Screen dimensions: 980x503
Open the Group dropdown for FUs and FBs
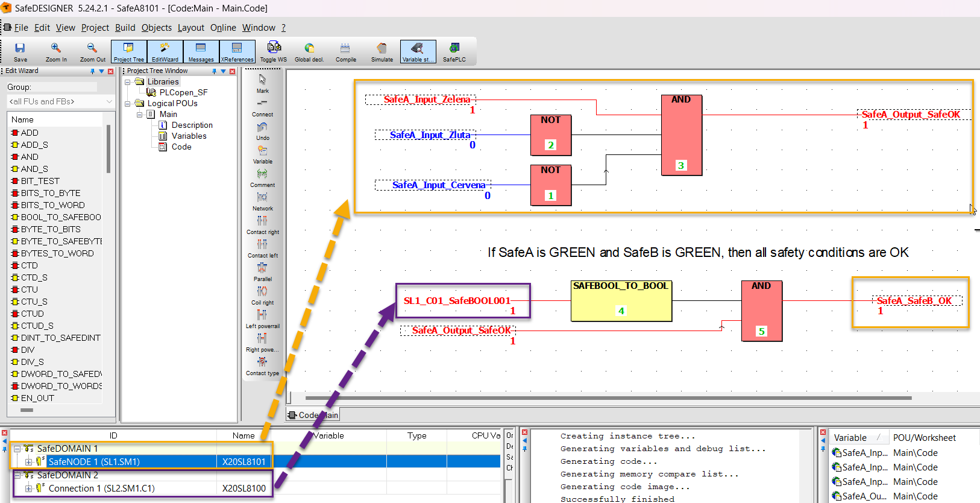click(60, 101)
